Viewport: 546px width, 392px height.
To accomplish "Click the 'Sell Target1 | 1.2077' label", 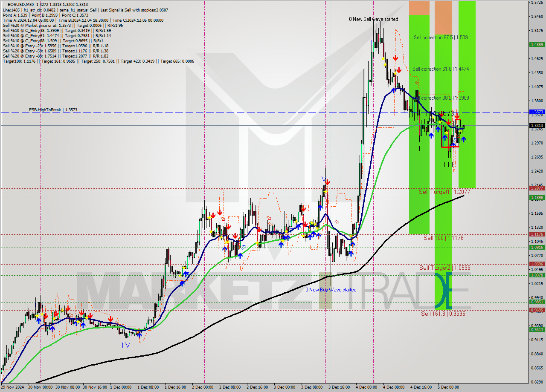I will pos(444,192).
